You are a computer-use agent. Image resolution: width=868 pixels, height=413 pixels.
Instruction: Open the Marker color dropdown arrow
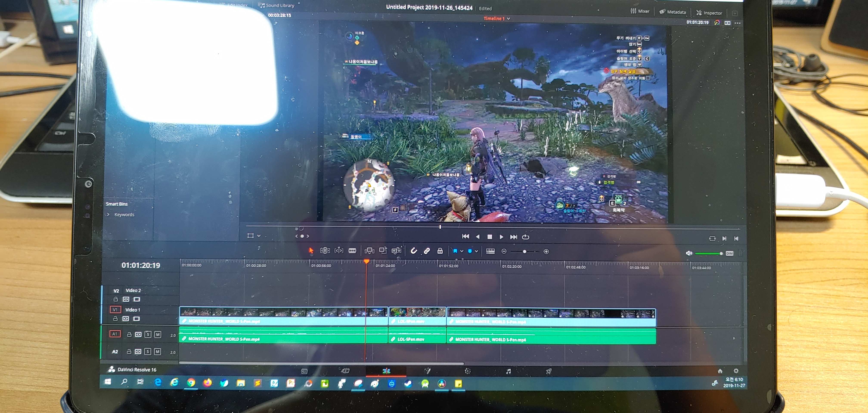476,251
